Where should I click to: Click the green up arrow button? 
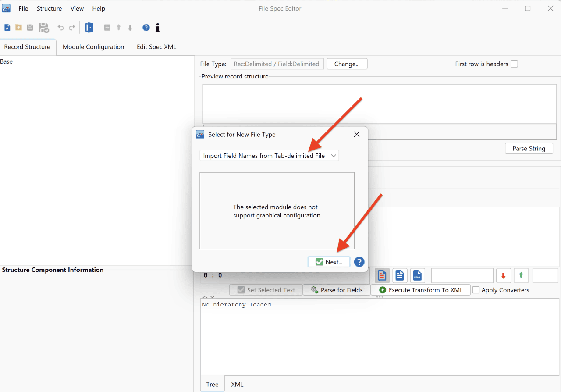click(521, 276)
